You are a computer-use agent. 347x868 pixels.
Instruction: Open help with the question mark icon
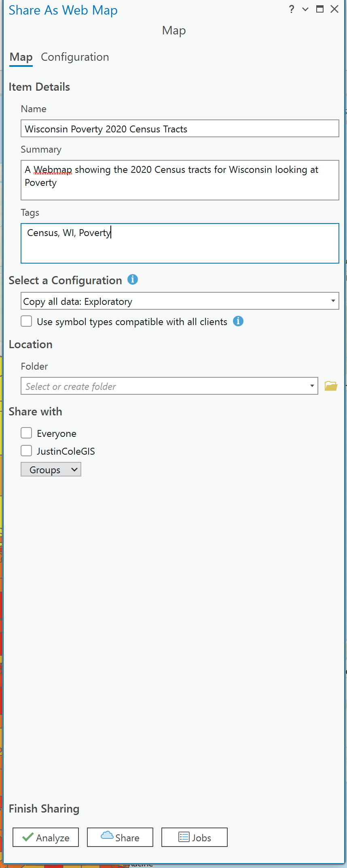[291, 9]
